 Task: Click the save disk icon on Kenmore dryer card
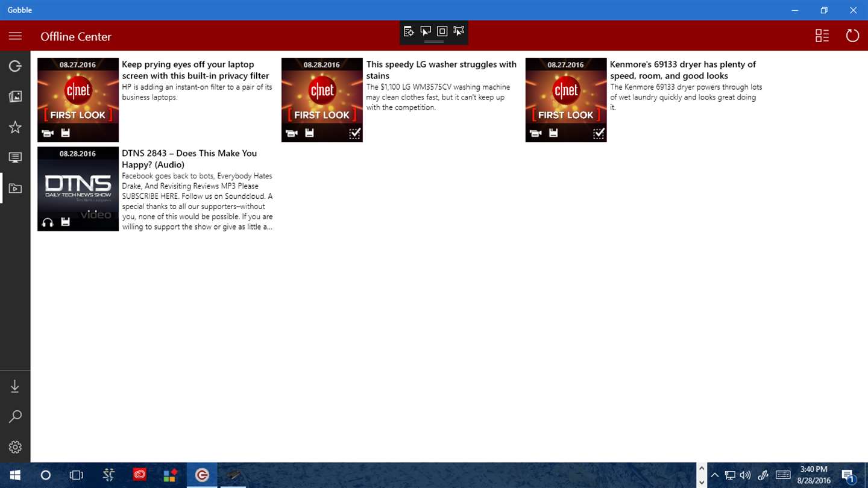(553, 133)
